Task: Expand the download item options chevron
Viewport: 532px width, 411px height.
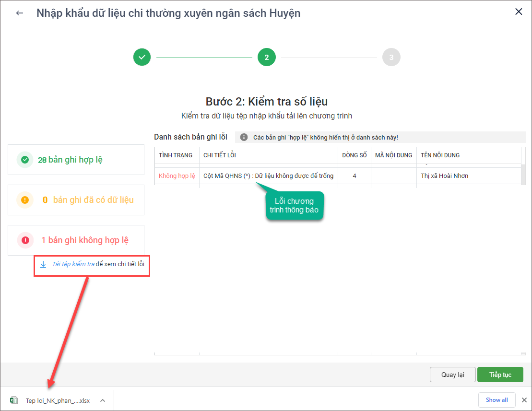Action: [x=103, y=400]
